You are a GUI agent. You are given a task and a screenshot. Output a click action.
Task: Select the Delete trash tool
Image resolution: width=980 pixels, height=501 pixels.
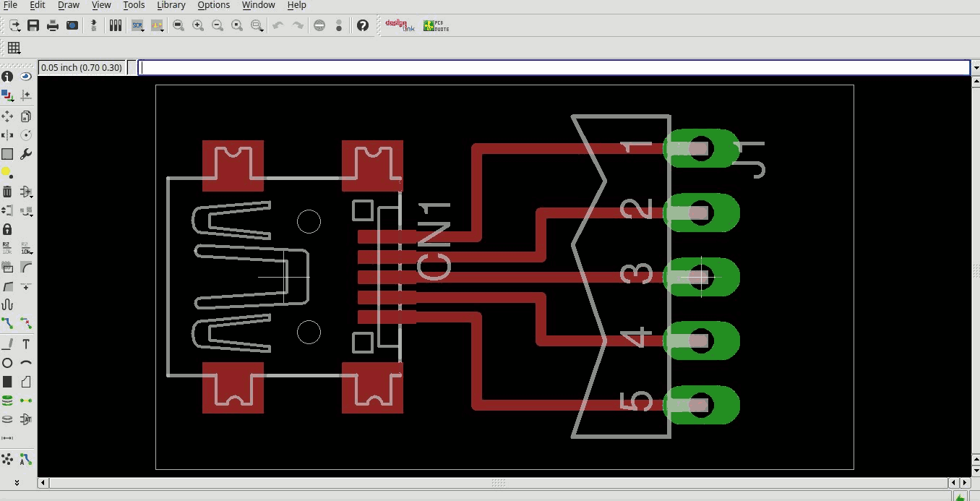point(7,192)
